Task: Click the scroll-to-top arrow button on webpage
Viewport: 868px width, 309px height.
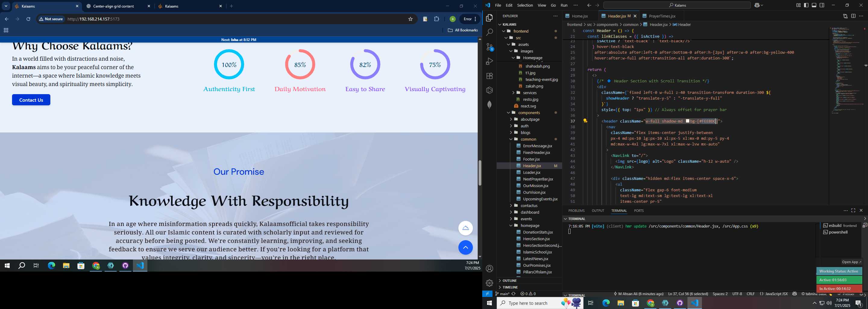Action: [x=465, y=248]
